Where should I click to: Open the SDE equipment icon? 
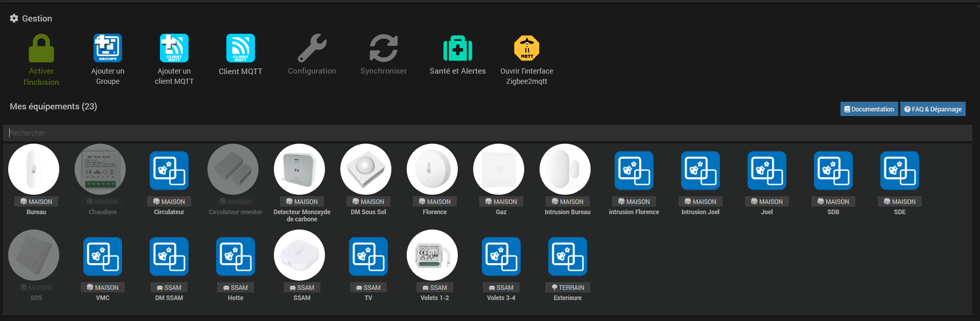point(900,171)
